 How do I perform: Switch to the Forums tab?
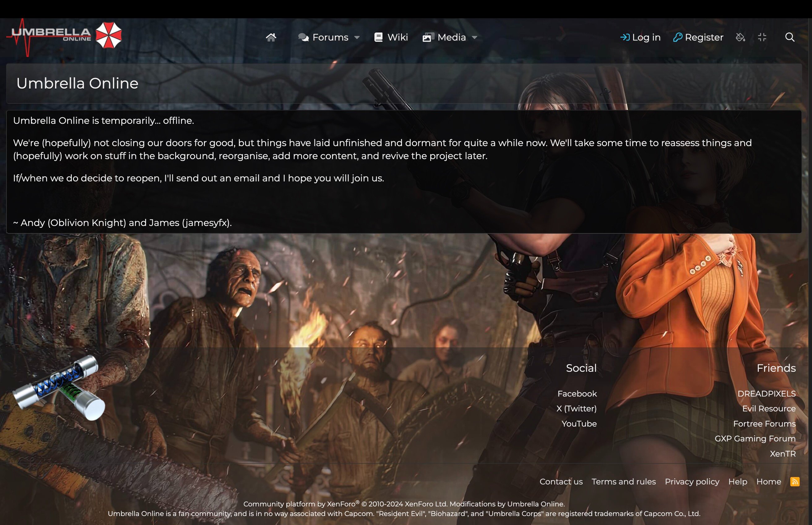330,37
